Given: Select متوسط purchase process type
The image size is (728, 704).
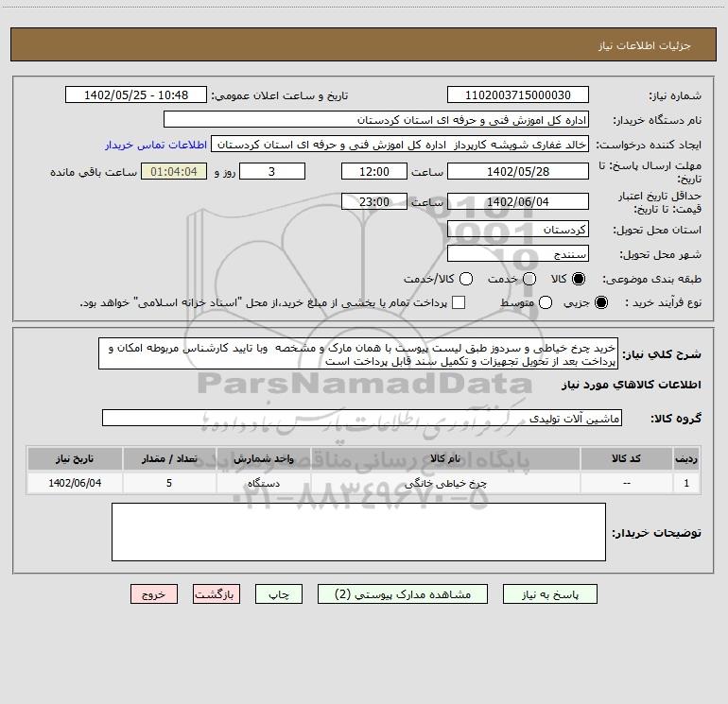Looking at the screenshot, I should pyautogui.click(x=546, y=302).
